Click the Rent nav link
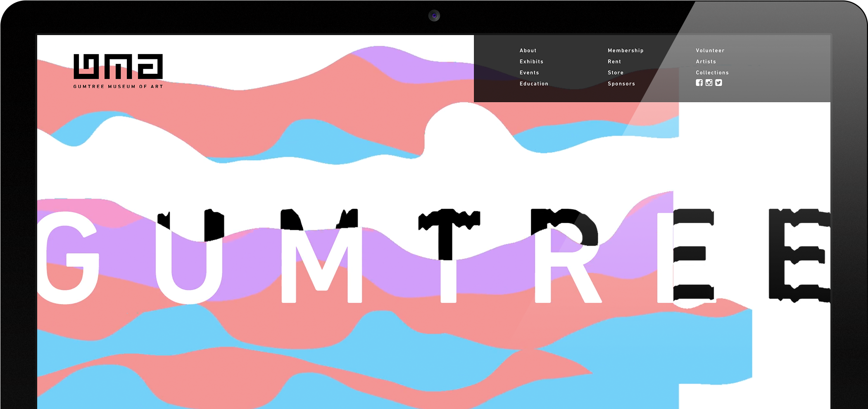The height and width of the screenshot is (409, 868). click(x=614, y=61)
